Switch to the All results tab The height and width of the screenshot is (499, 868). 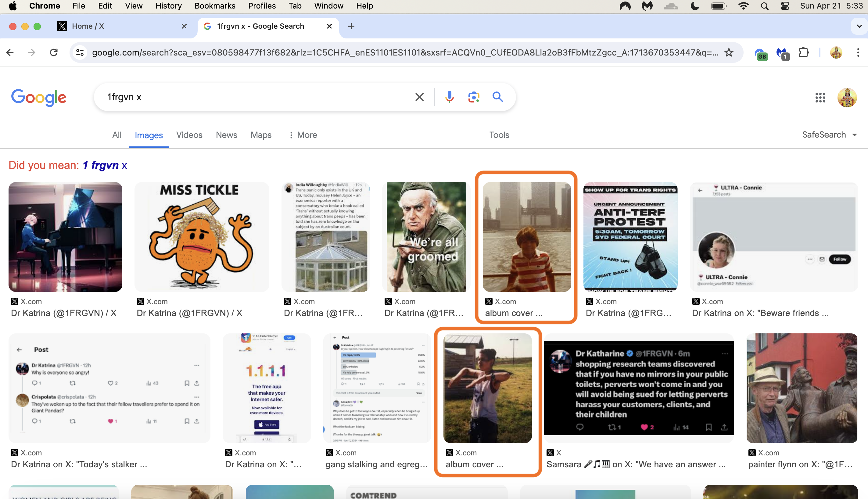(x=117, y=135)
